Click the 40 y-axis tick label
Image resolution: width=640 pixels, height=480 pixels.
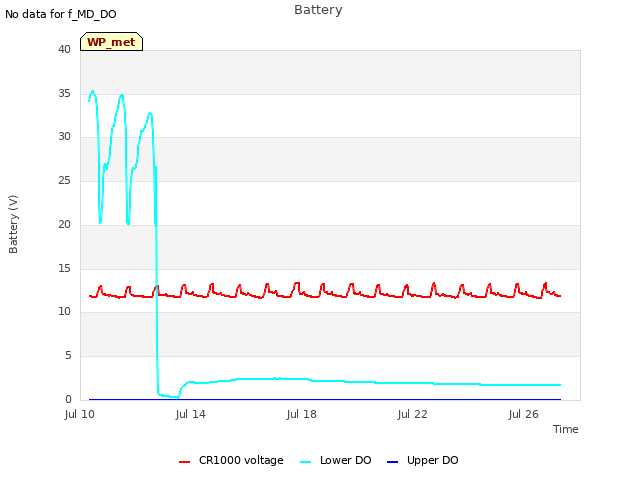[x=64, y=49]
